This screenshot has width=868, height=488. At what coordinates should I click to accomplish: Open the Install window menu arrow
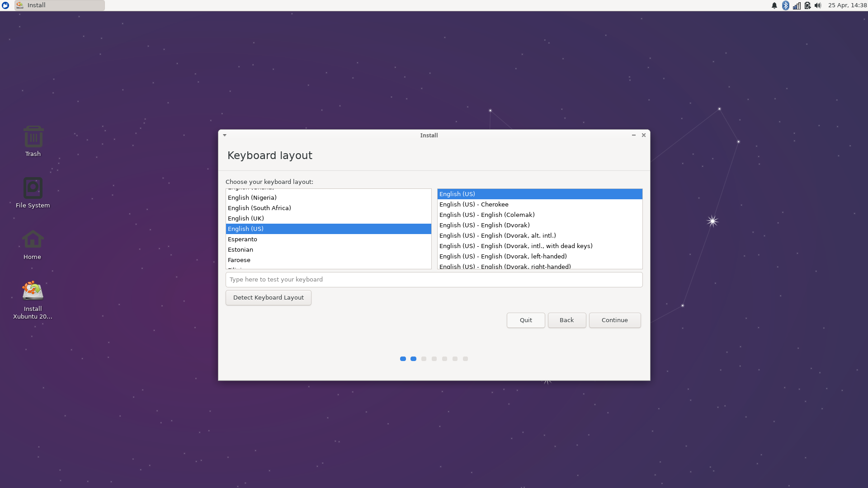225,135
